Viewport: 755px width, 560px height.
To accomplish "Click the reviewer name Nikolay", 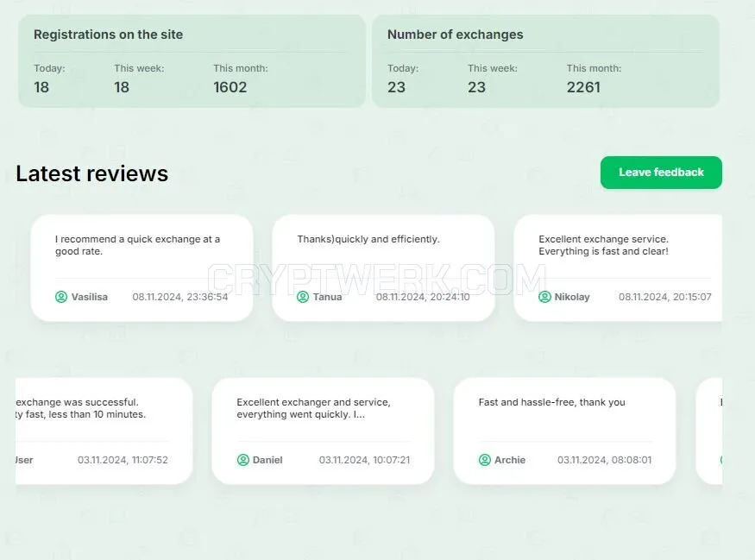I will (x=572, y=297).
